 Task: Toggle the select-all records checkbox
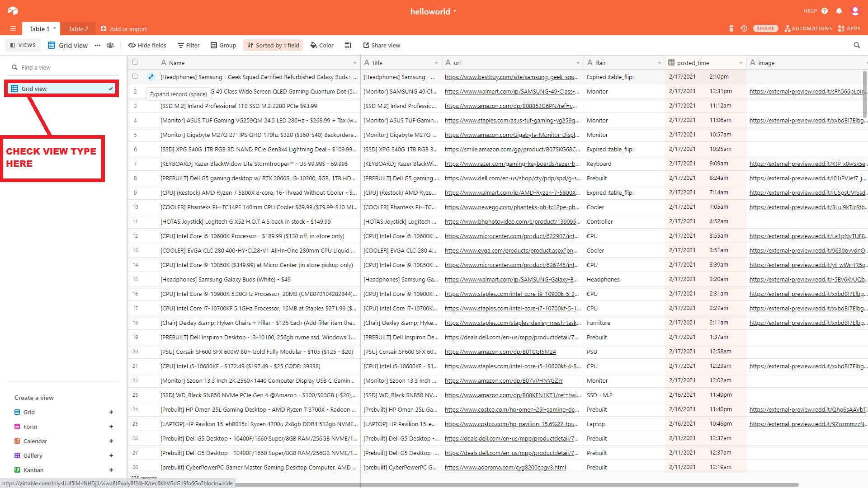135,62
